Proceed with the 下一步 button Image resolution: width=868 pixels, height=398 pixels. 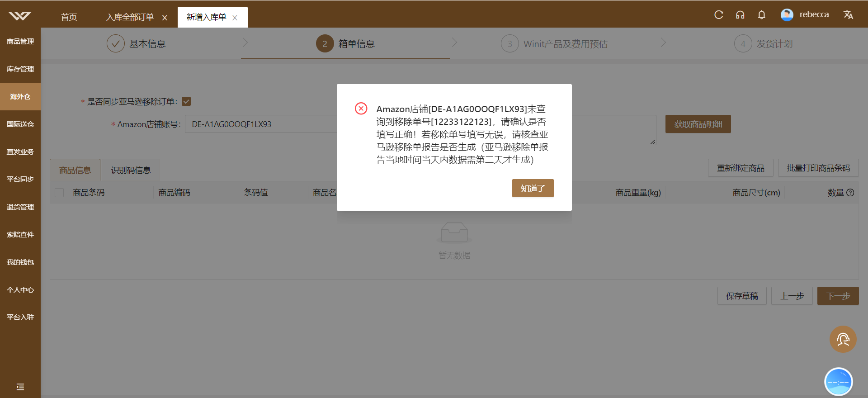pyautogui.click(x=838, y=296)
